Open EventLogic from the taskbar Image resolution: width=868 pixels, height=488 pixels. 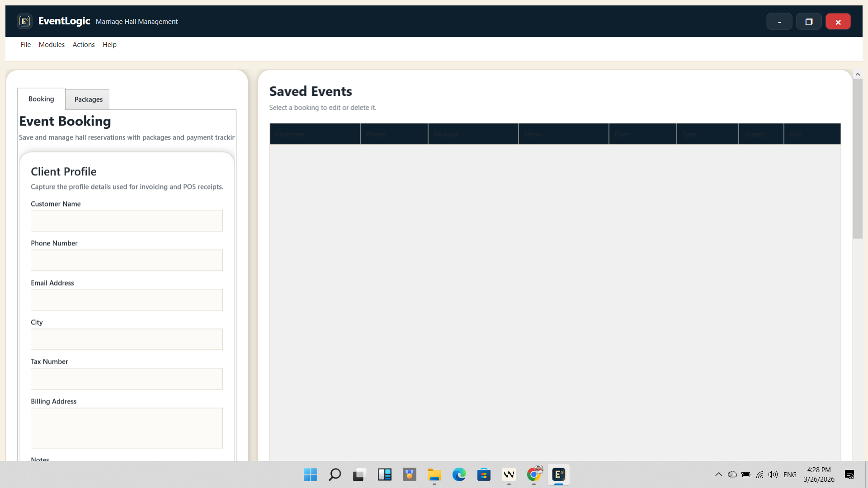pyautogui.click(x=558, y=474)
